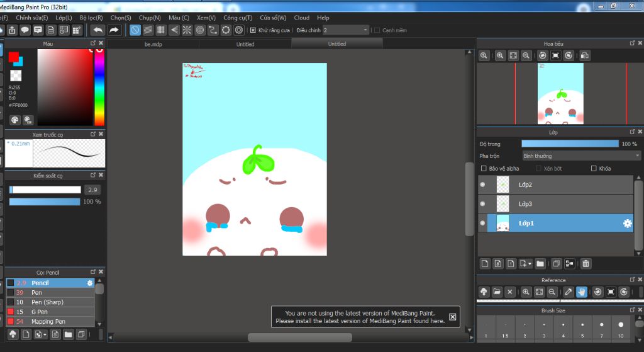
Task: Click the Redo arrow in the toolbar
Action: 114,30
